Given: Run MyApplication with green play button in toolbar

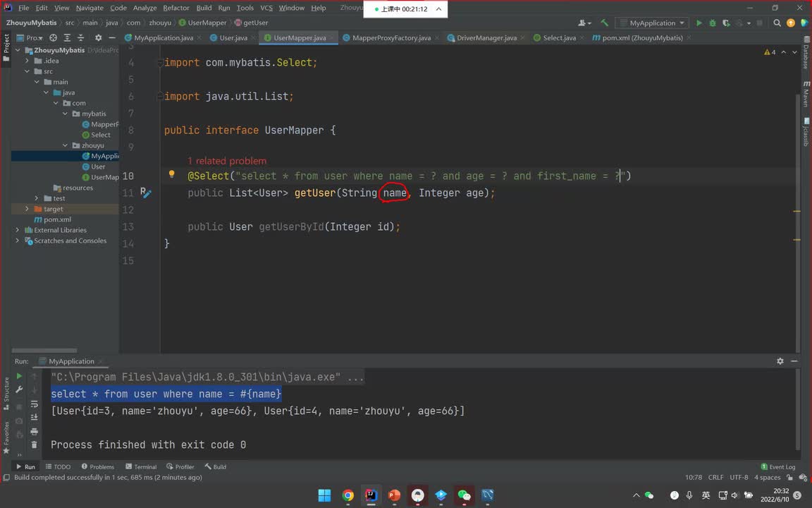Looking at the screenshot, I should [699, 23].
